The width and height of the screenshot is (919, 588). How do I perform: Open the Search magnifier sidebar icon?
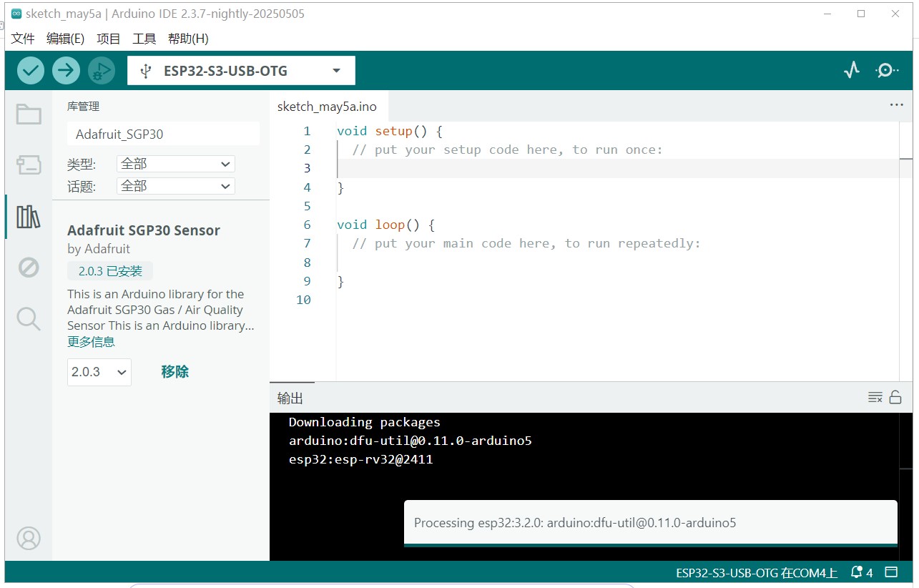click(29, 319)
